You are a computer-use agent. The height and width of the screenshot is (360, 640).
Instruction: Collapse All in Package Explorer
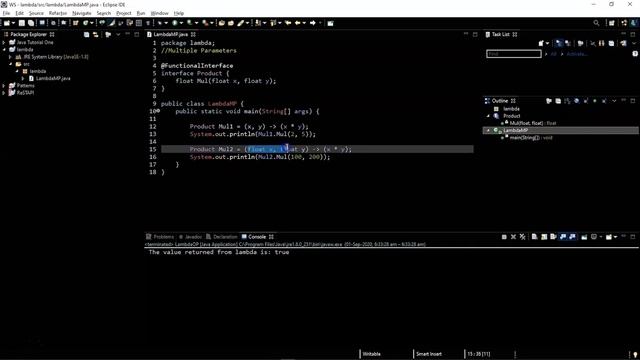coord(87,35)
